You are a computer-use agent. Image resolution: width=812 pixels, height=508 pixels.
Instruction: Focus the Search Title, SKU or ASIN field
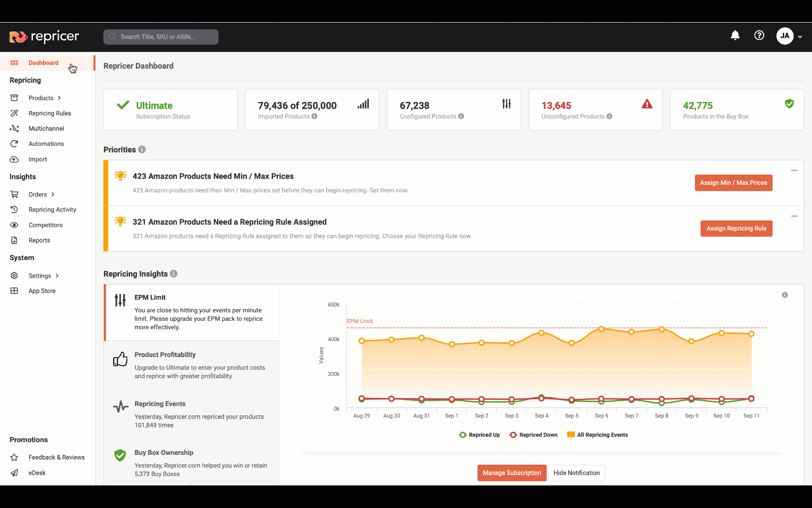pos(161,37)
